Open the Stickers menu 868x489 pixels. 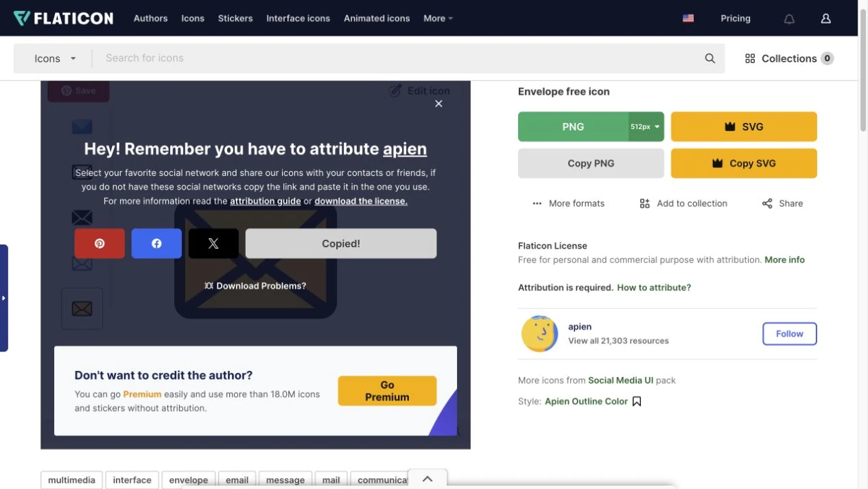[x=235, y=19]
